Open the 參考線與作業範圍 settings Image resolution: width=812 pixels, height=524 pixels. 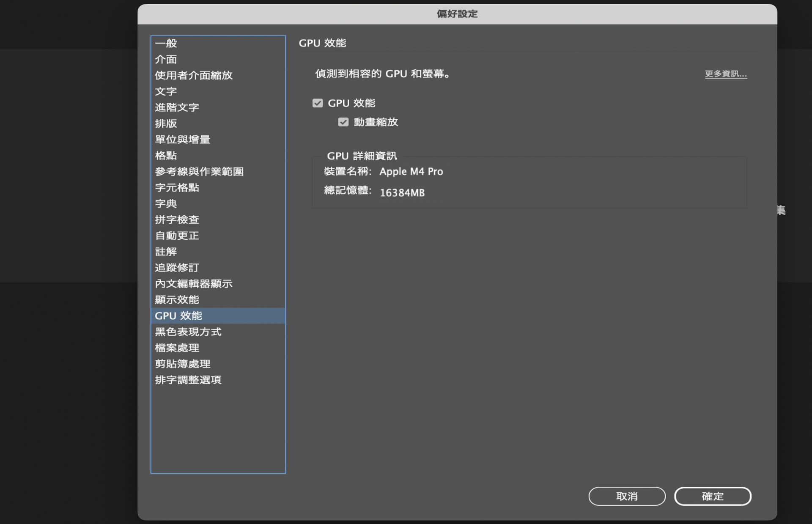click(x=199, y=172)
